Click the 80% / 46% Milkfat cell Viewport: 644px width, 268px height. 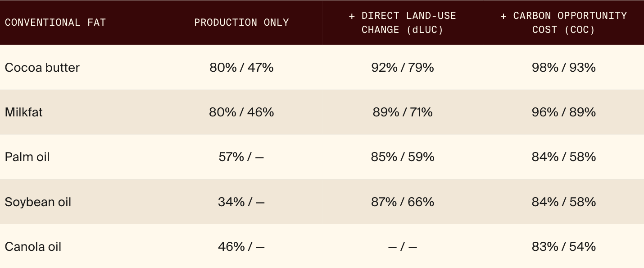click(241, 112)
